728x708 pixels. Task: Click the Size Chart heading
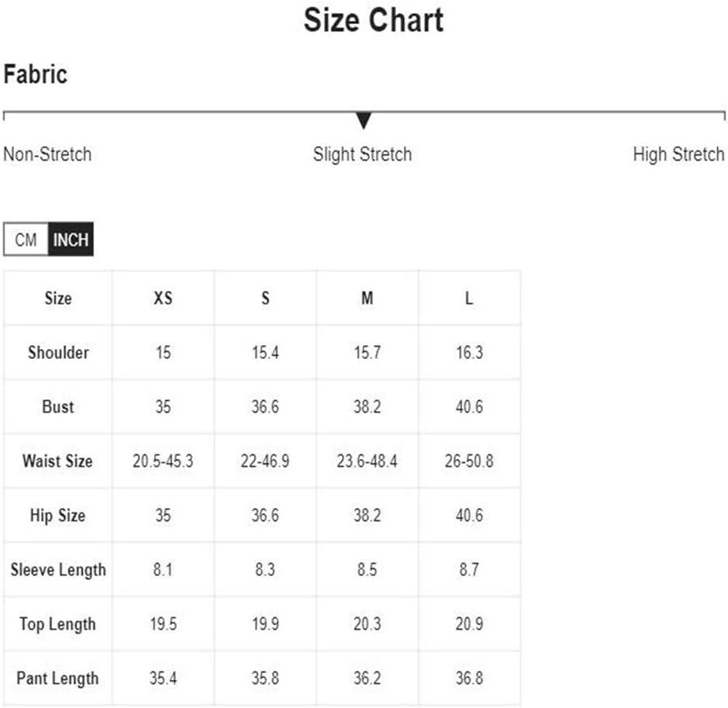point(374,20)
